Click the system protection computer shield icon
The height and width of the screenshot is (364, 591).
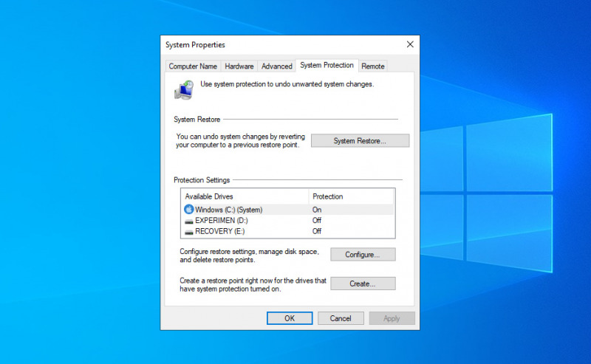(184, 89)
